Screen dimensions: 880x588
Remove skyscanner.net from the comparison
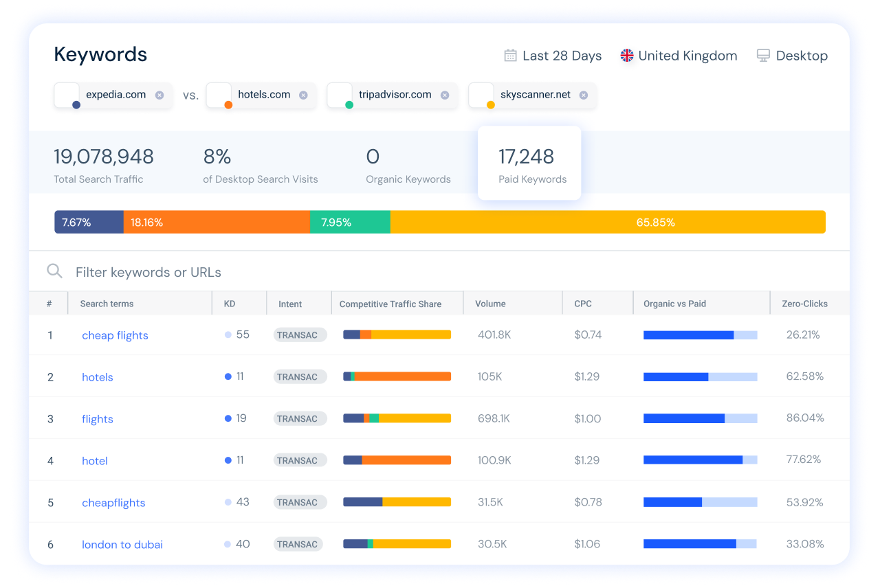pos(584,95)
